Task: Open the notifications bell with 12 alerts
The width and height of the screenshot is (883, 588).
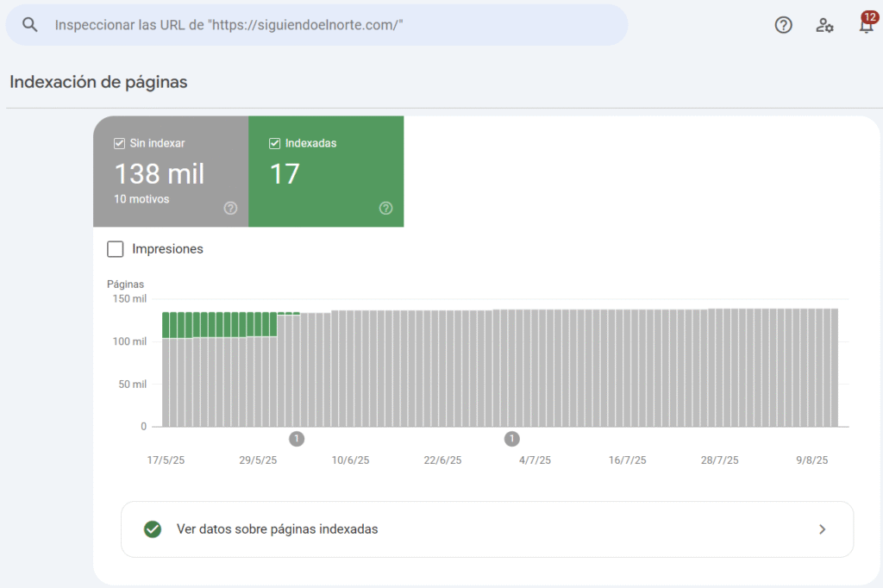Action: click(866, 25)
